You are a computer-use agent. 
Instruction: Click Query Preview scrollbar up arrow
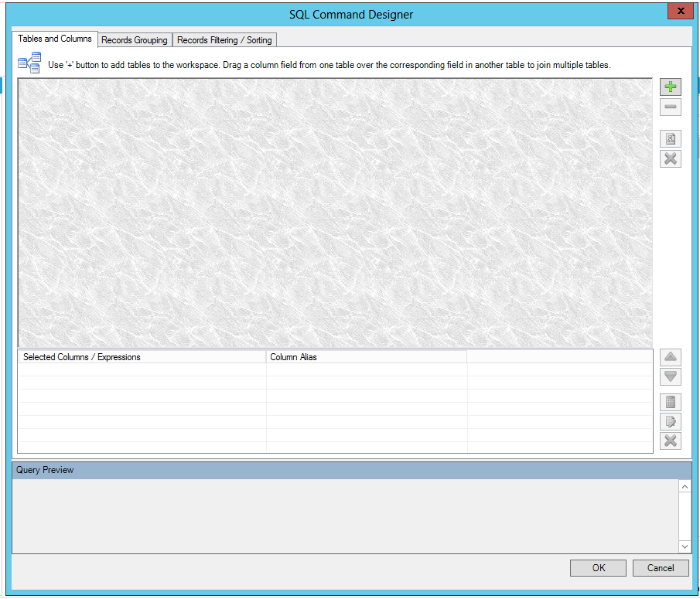click(x=685, y=486)
